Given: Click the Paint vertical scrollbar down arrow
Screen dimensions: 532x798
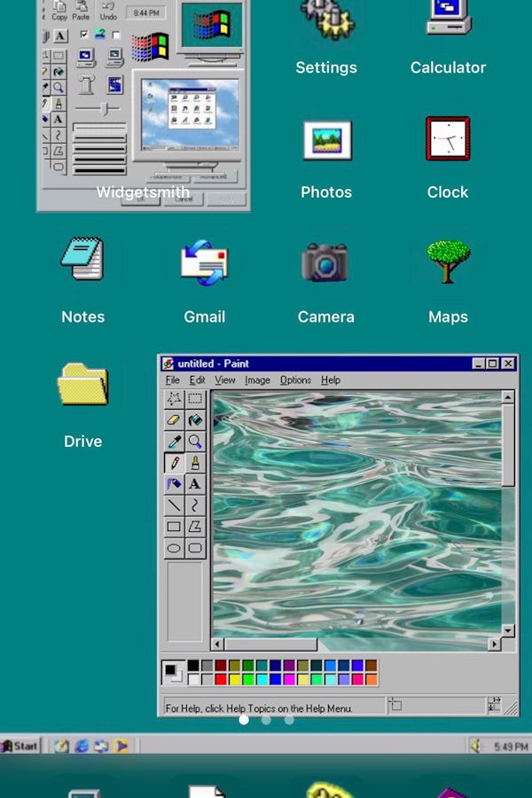Looking at the screenshot, I should tap(508, 630).
